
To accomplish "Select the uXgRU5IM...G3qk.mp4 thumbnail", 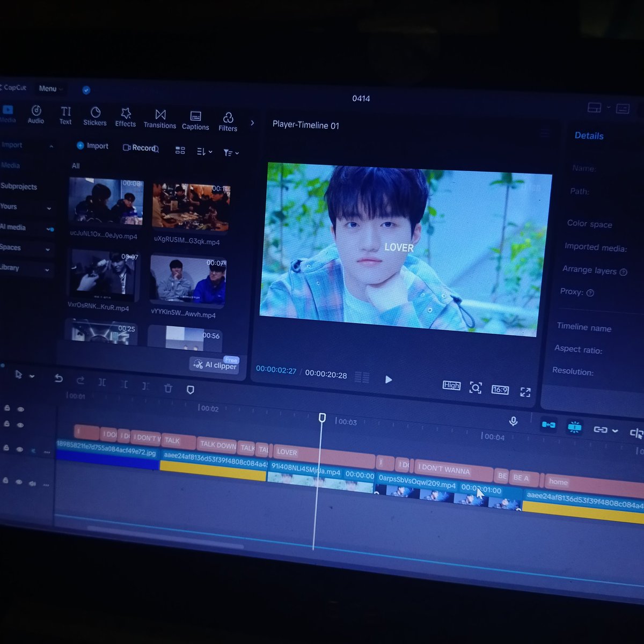I will [x=191, y=207].
